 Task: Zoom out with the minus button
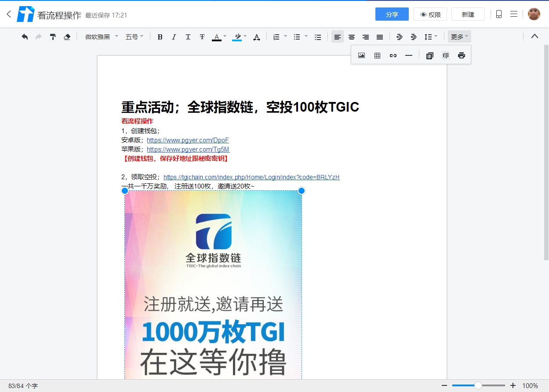point(444,385)
